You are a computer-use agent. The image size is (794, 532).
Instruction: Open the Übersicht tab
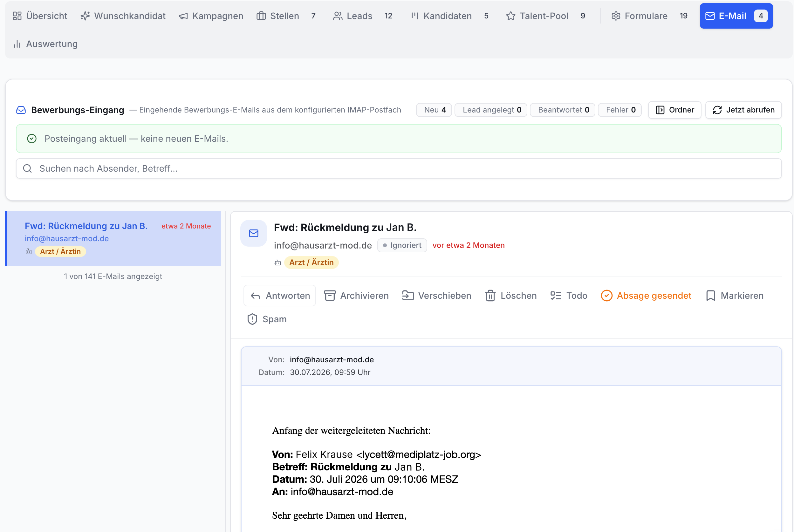pyautogui.click(x=40, y=16)
